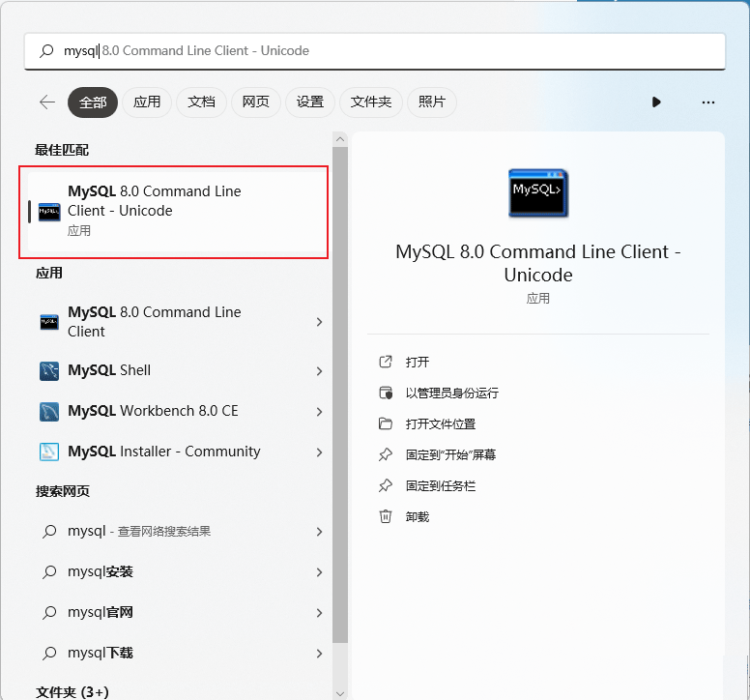Click the admin shield icon beside 以管理员身份运行
Image resolution: width=750 pixels, height=700 pixels.
386,393
